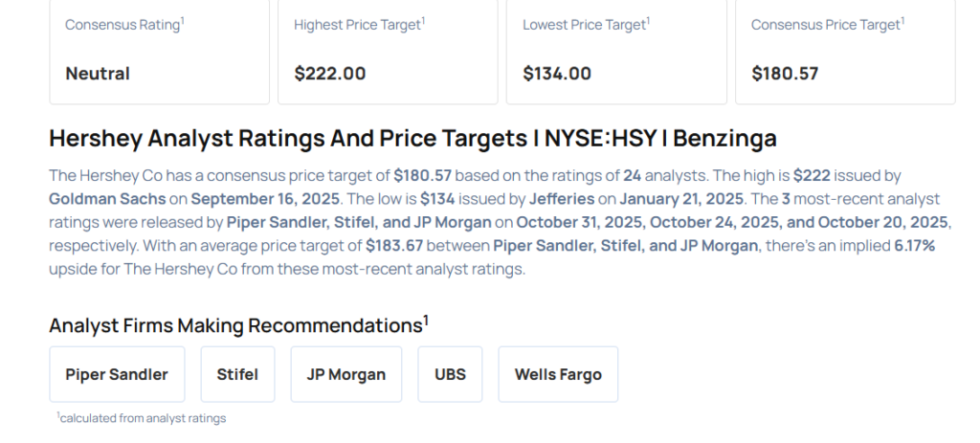Screen dimensions: 980x443
Task: Click the Stifel analyst firm button
Action: pos(237,374)
